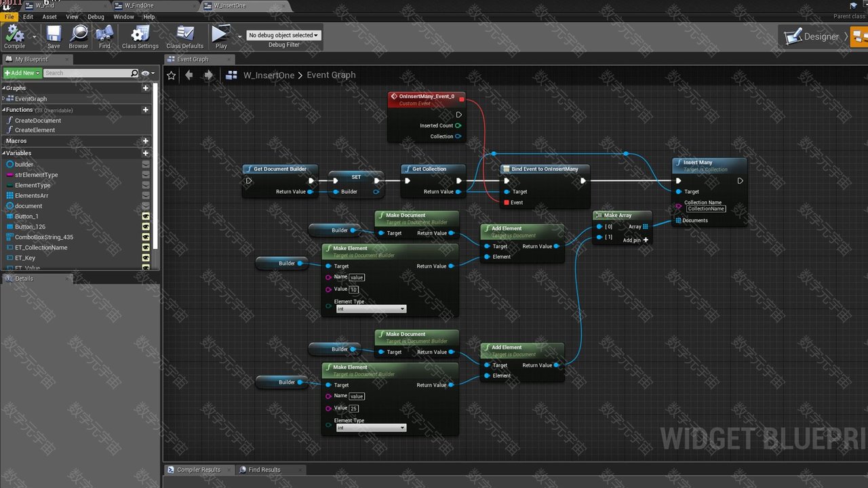Click the exec output pin of Insert Many node
The width and height of the screenshot is (868, 488).
pos(740,181)
